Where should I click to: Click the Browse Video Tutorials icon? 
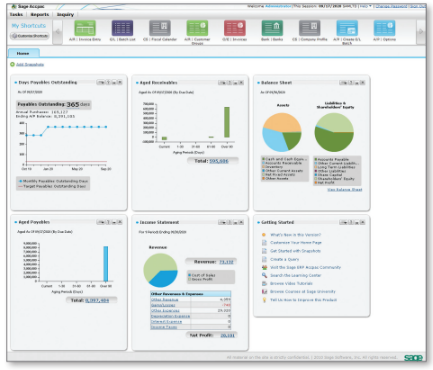(264, 284)
